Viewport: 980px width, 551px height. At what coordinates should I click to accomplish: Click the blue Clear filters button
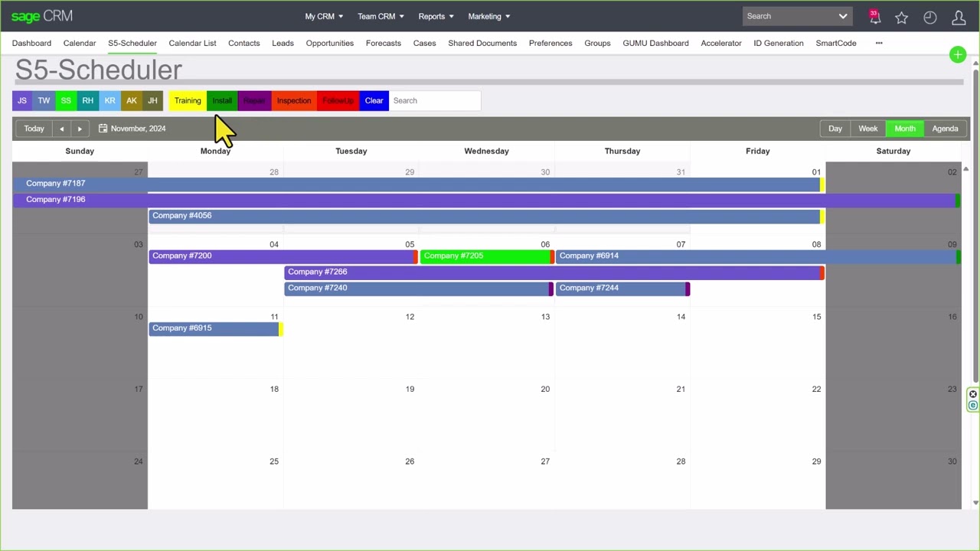point(374,100)
